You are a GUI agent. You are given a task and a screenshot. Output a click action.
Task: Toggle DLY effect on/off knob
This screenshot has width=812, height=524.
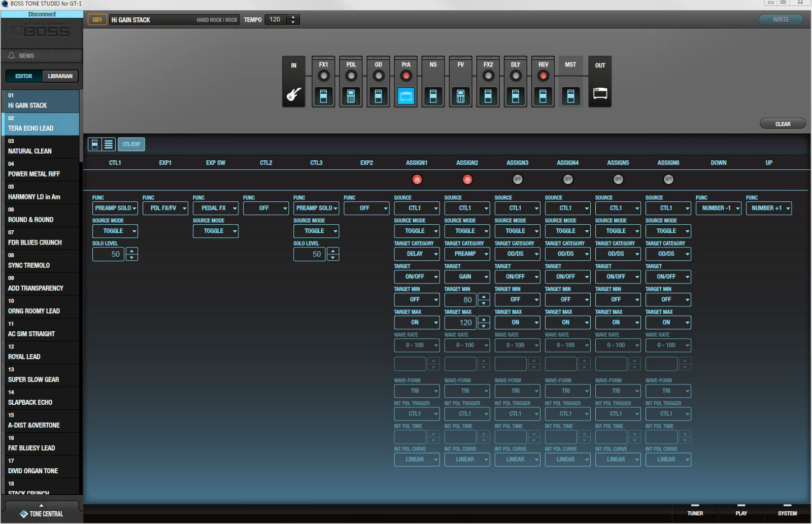click(515, 76)
